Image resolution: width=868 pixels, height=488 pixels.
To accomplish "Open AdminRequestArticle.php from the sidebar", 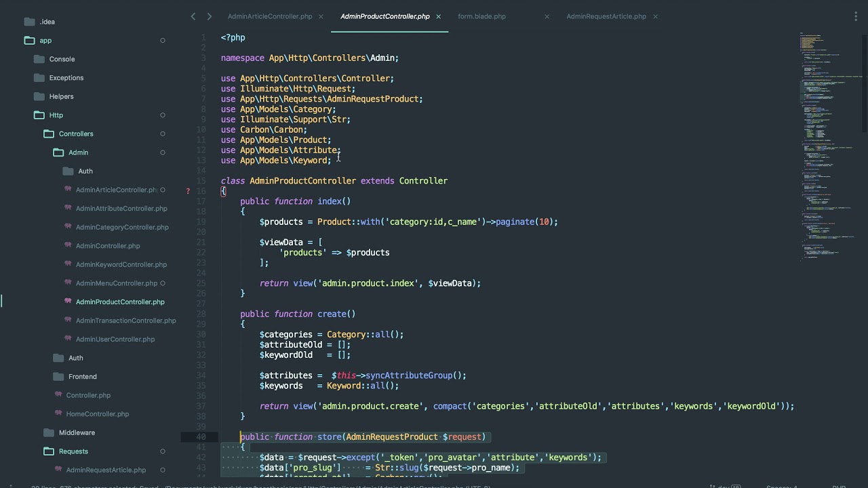I will 106,470.
